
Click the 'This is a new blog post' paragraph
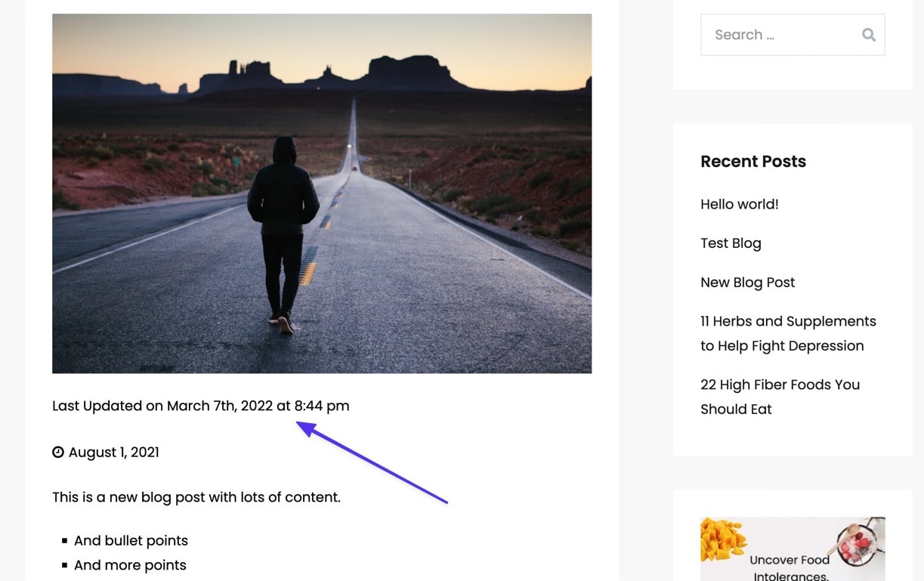[196, 497]
